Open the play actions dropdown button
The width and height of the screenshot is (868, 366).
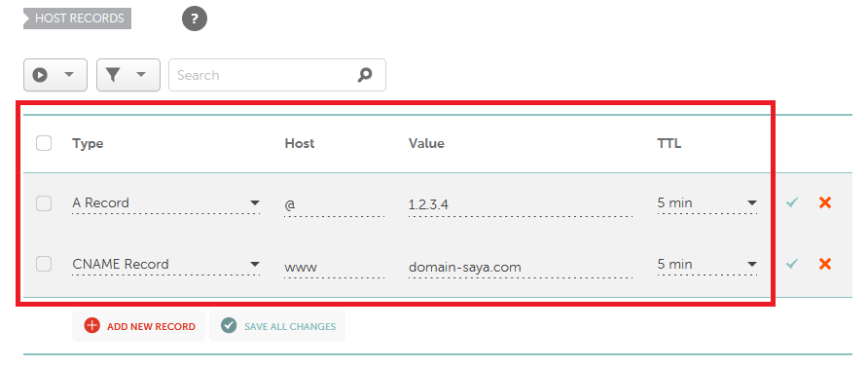click(55, 75)
